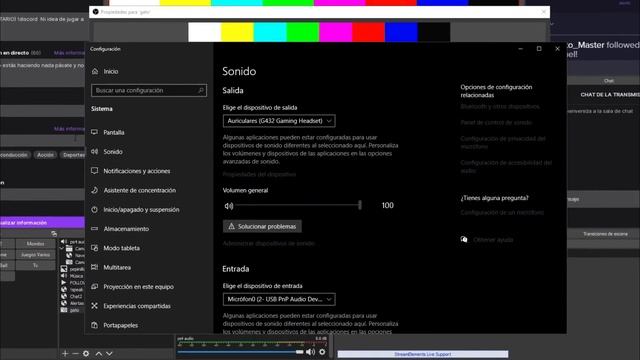
Task: Open the output device dropdown 'Auriculares (G432 Gaming Headset)'
Action: click(279, 121)
